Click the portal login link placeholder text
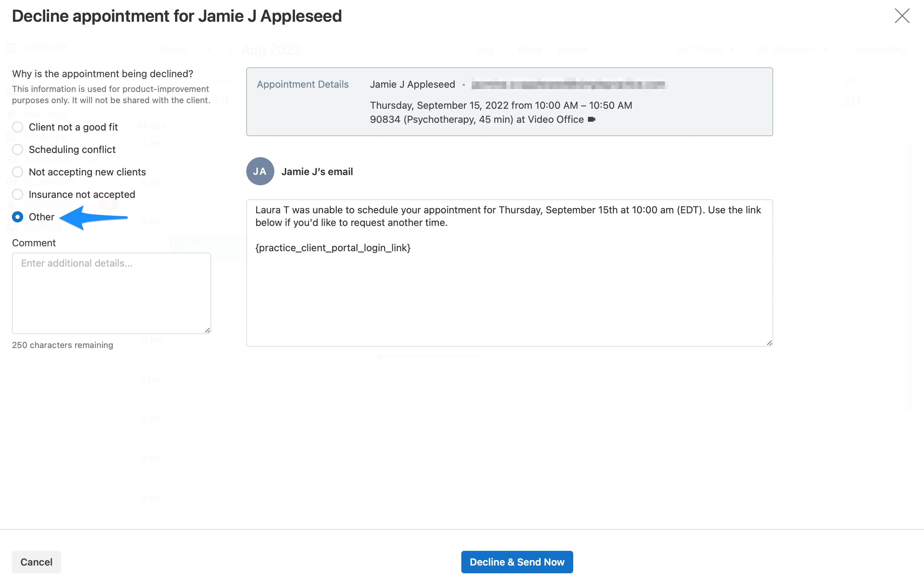Viewport: 924px width, 581px height. 333,248
